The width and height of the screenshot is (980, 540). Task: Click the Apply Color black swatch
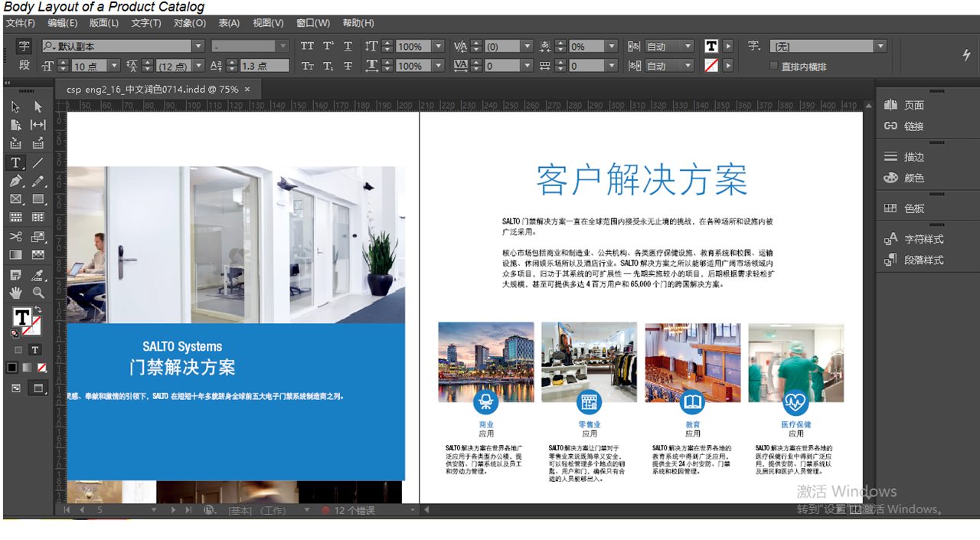click(11, 368)
